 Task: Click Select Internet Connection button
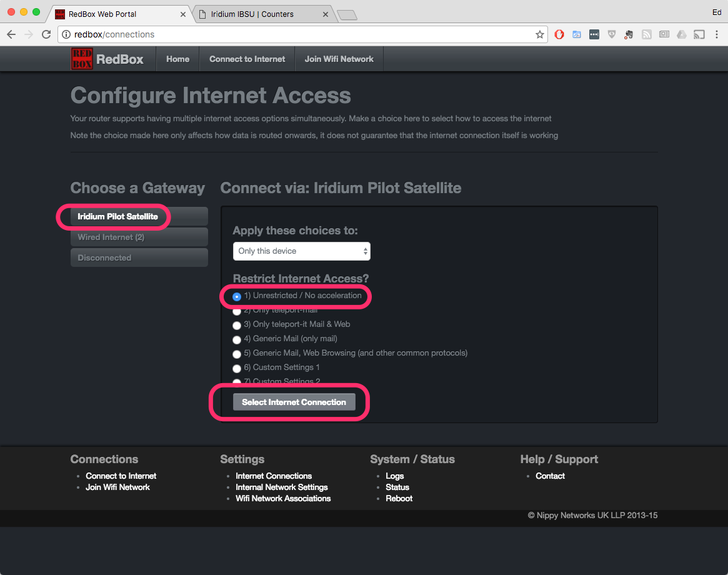pyautogui.click(x=294, y=402)
